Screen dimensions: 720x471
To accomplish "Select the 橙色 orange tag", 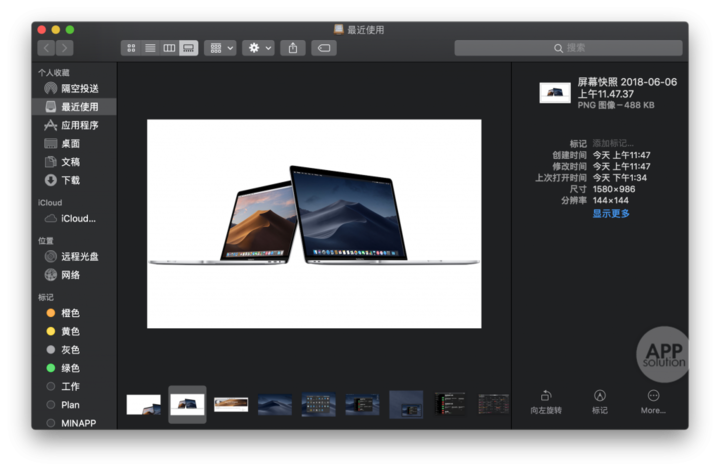I will point(74,313).
